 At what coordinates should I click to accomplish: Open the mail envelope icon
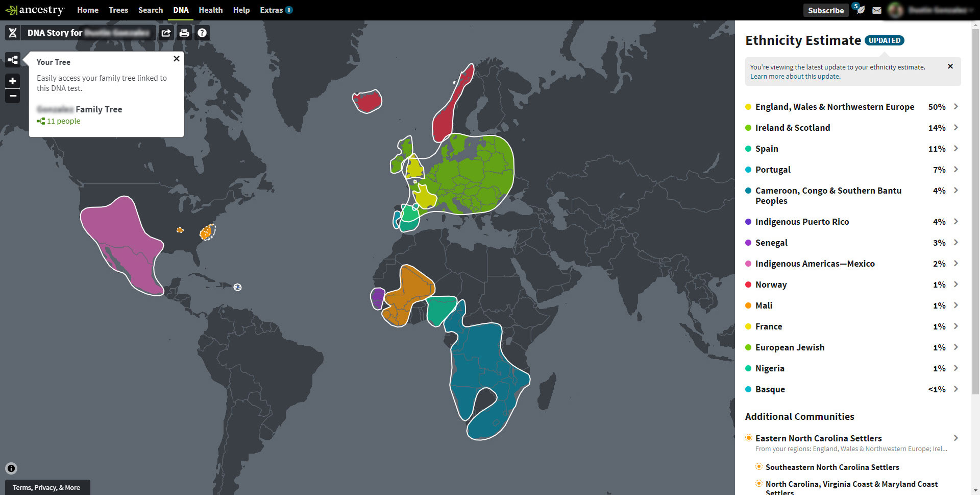876,10
